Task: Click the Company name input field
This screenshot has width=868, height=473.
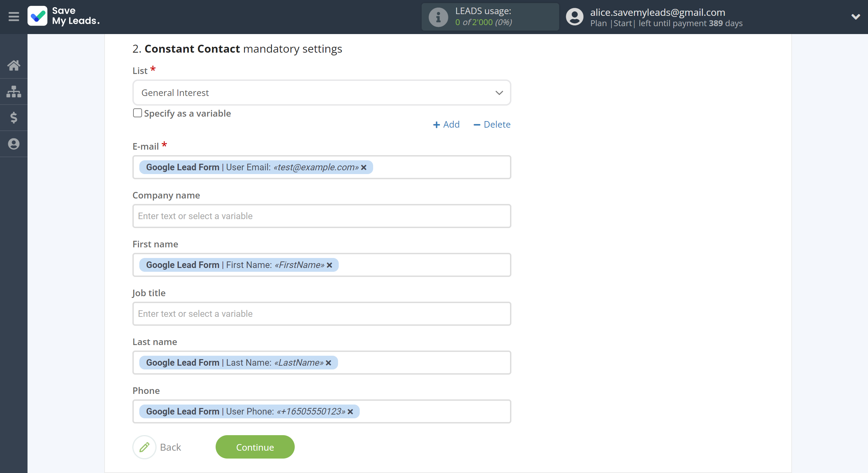Action: point(322,216)
